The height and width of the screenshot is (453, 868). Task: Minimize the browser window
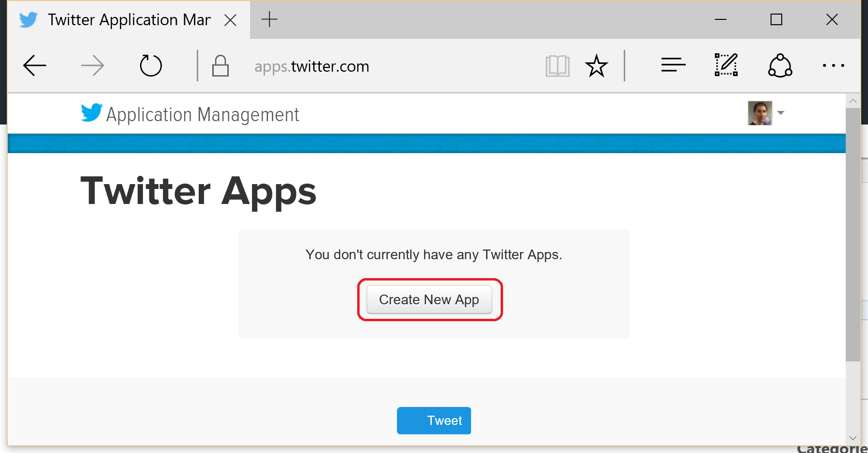coord(721,19)
